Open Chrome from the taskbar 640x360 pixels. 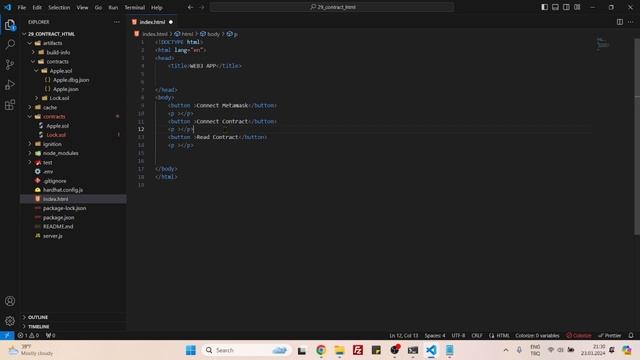[x=321, y=350]
